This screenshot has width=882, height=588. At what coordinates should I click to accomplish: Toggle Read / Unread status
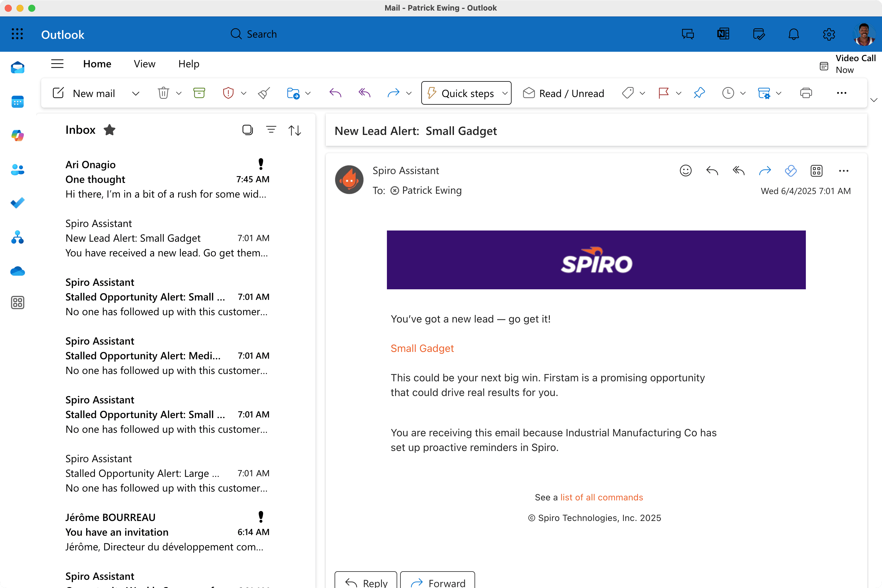click(x=563, y=93)
